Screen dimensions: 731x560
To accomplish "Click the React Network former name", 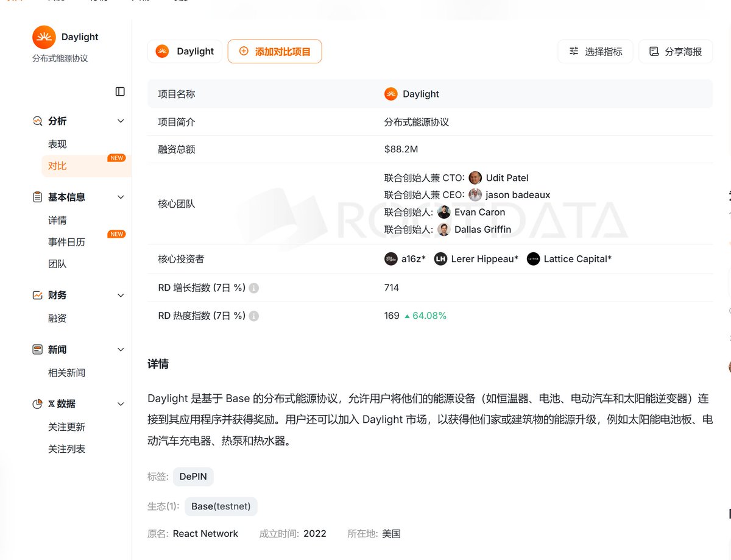I will pos(205,533).
